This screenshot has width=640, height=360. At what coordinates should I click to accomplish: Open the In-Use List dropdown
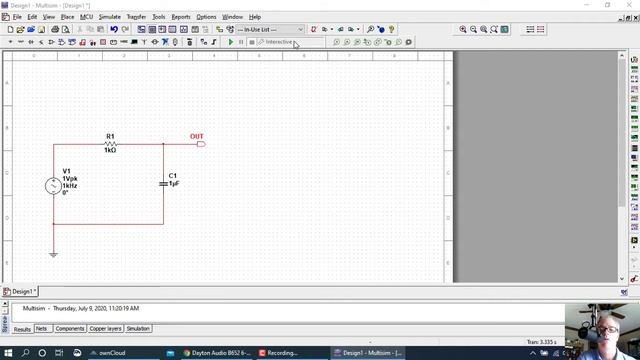point(270,29)
